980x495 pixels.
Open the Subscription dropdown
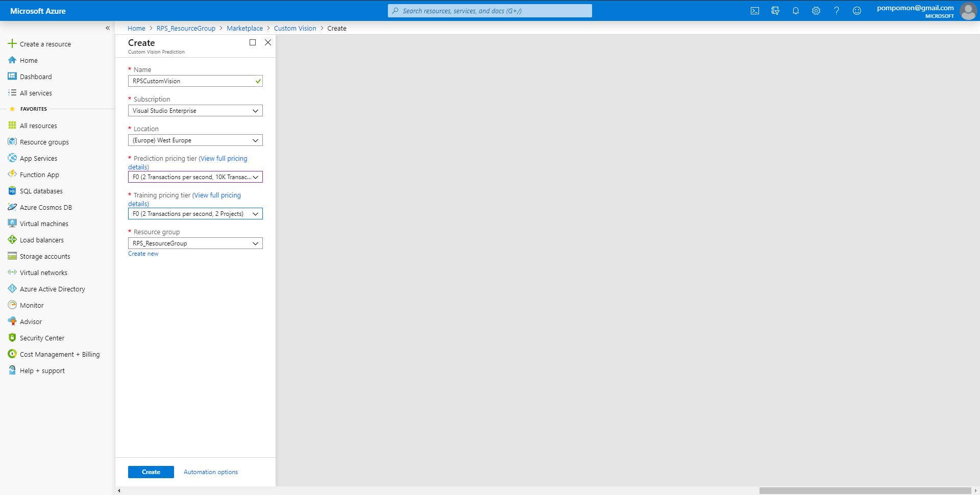pyautogui.click(x=195, y=111)
